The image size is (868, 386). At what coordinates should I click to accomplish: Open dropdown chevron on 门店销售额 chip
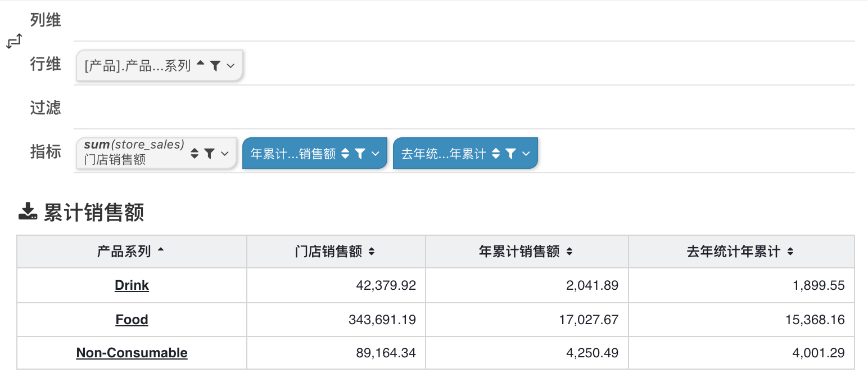[x=225, y=153]
